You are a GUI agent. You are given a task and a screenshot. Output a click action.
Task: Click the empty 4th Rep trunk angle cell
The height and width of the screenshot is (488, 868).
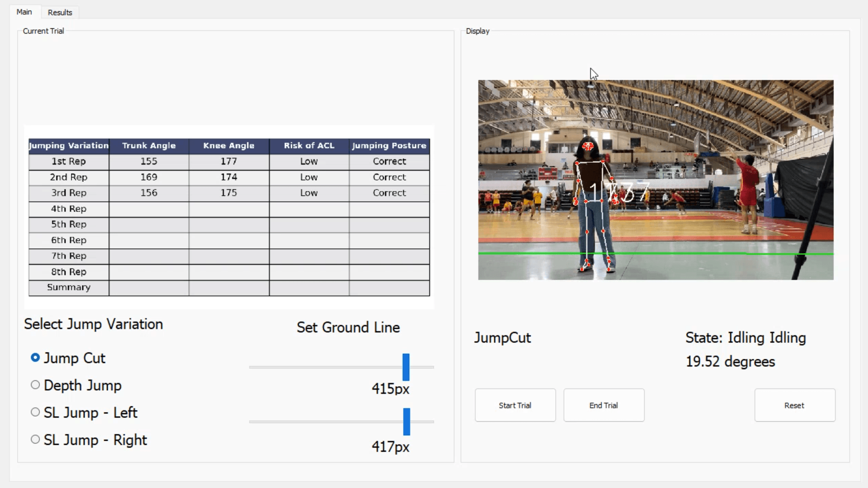[x=149, y=209]
